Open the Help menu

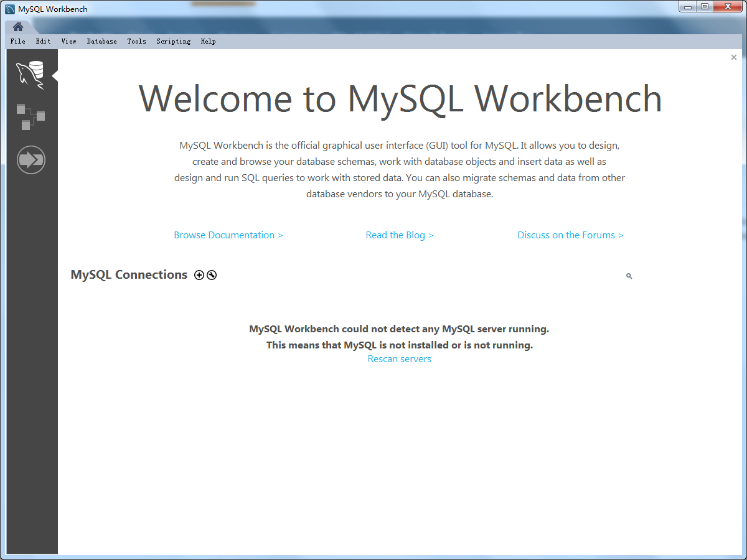(208, 41)
